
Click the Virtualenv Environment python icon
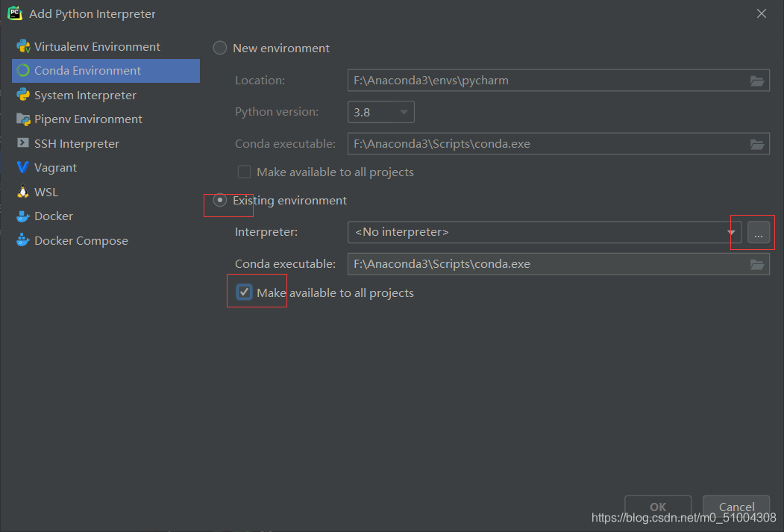tap(23, 46)
